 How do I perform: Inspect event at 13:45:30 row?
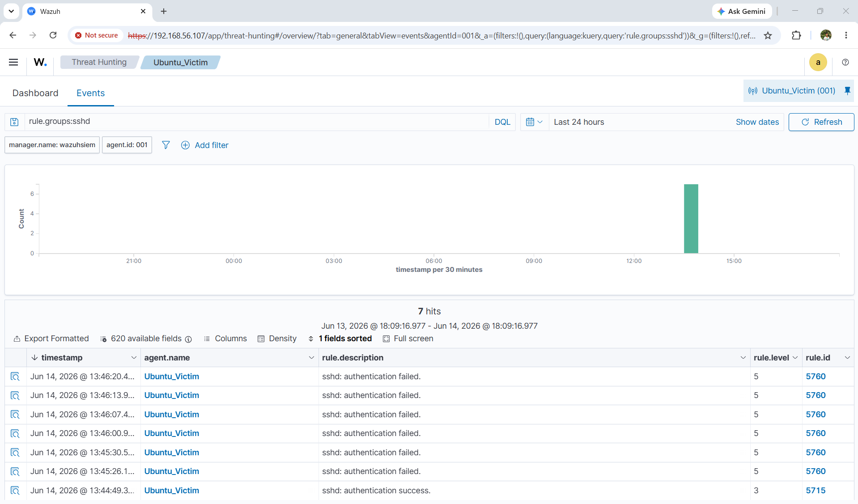pyautogui.click(x=15, y=453)
